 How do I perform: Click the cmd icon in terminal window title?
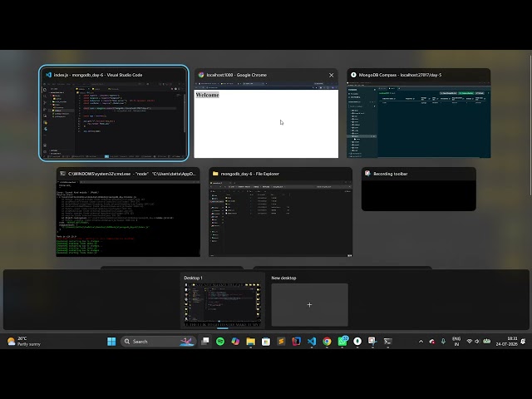pos(63,174)
